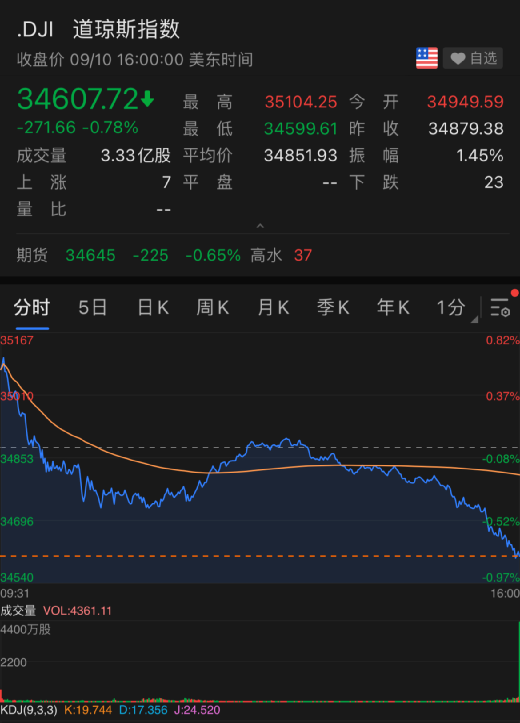Tap the KDJ(9,3,3) indicator label
The width and height of the screenshot is (520, 723).
click(x=29, y=710)
